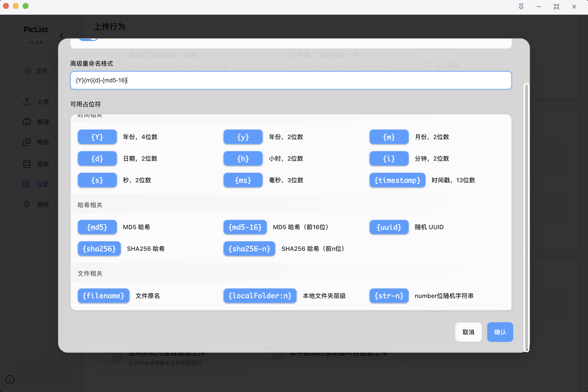Open the manage (管理) briefcase icon
588x392 pixels.
coord(27,122)
